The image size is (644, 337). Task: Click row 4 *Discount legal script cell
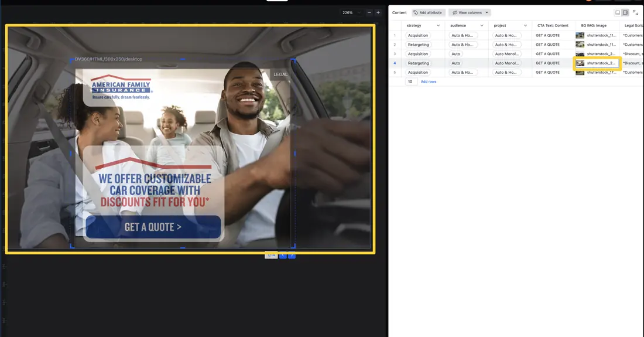[x=633, y=63]
